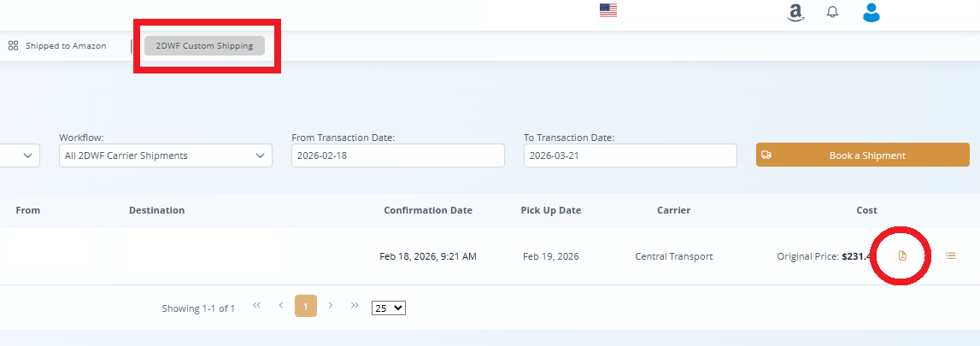This screenshot has width=980, height=346.
Task: Open notifications bell
Action: pyautogui.click(x=832, y=12)
